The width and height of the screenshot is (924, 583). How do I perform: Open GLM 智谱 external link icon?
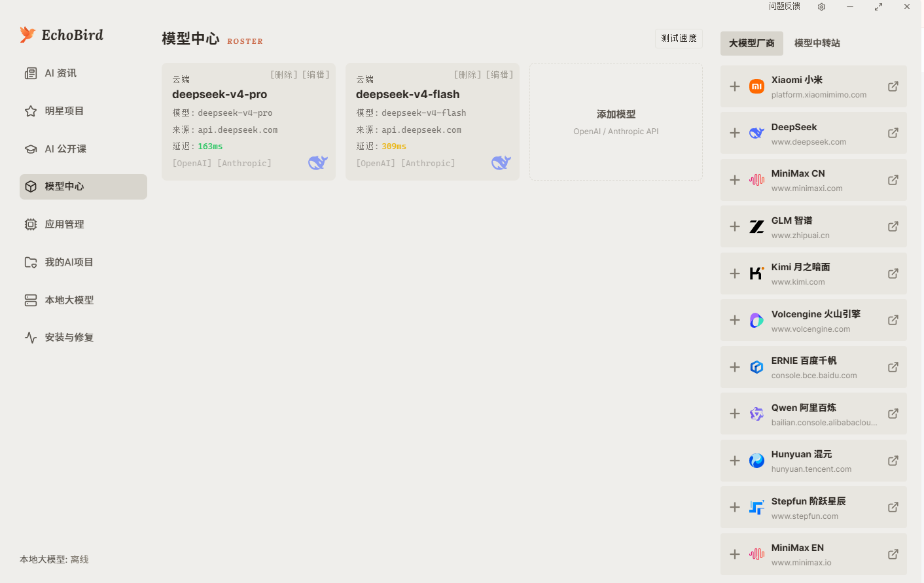(x=893, y=226)
